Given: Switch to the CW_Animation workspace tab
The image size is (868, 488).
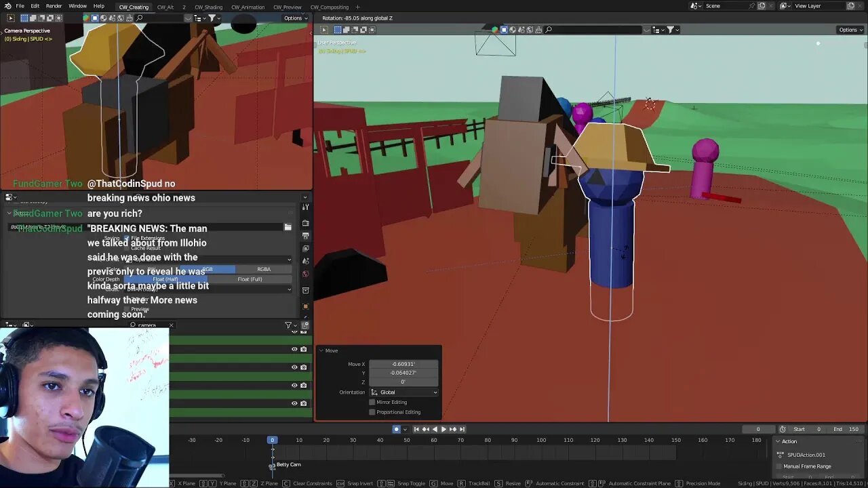Looking at the screenshot, I should point(248,7).
